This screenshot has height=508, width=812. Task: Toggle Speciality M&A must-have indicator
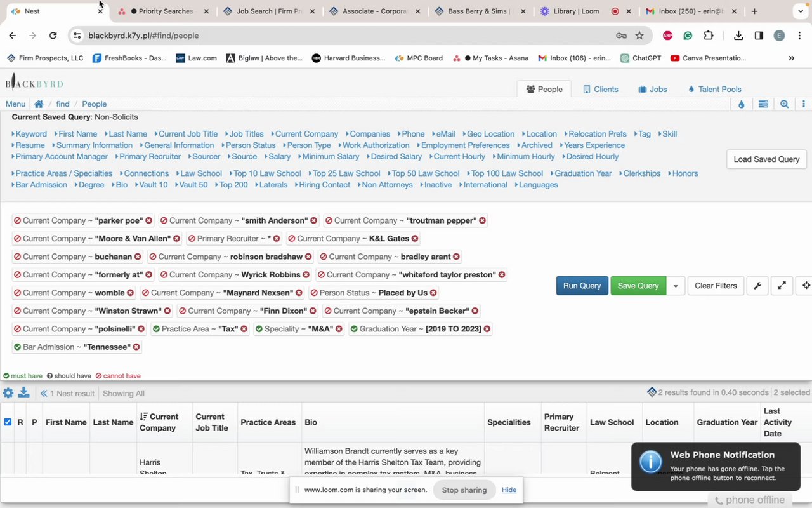pos(259,329)
